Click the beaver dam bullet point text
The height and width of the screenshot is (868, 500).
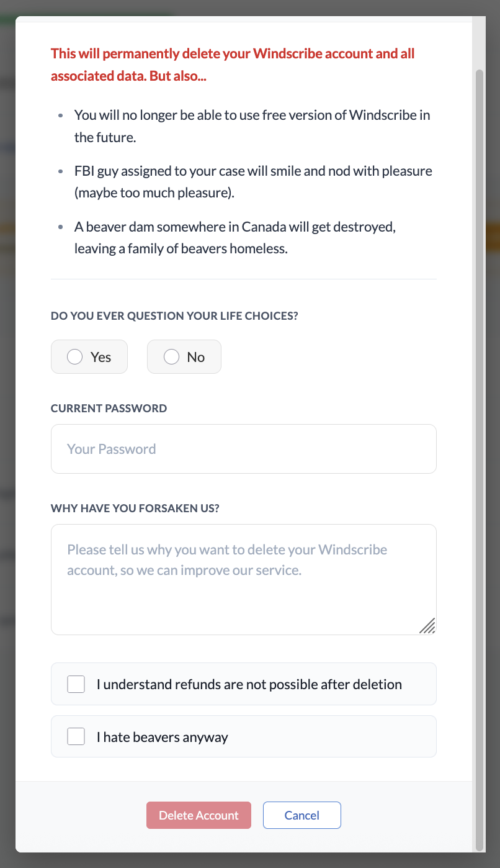point(234,237)
